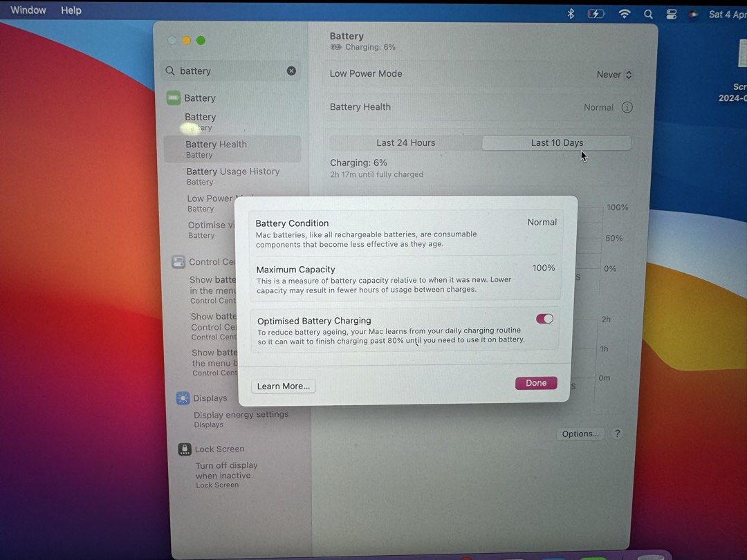Open Control Centre icon in menu bar
The width and height of the screenshot is (747, 560).
671,15
